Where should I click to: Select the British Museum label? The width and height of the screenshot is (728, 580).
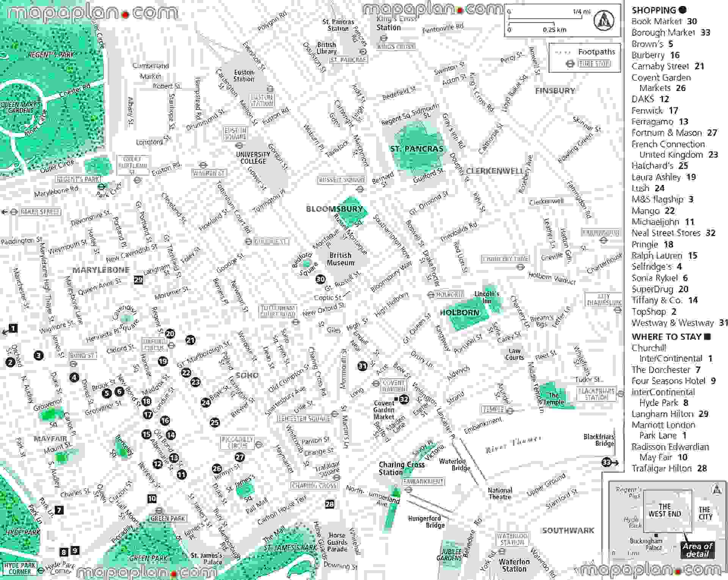340,259
